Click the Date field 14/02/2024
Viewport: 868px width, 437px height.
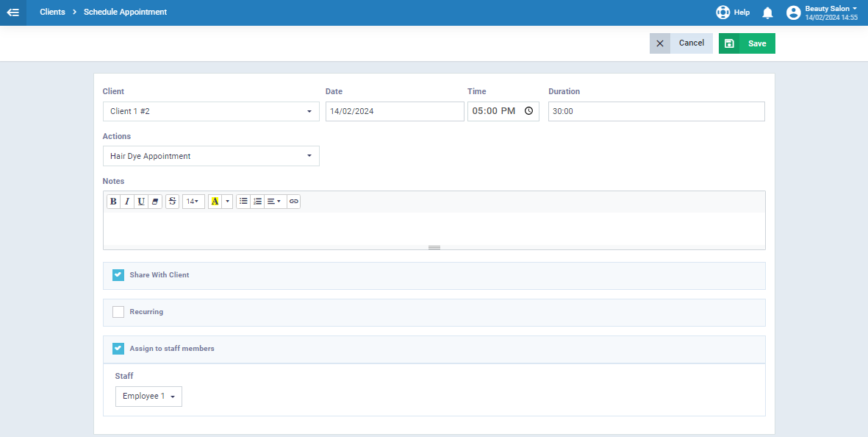pyautogui.click(x=395, y=111)
